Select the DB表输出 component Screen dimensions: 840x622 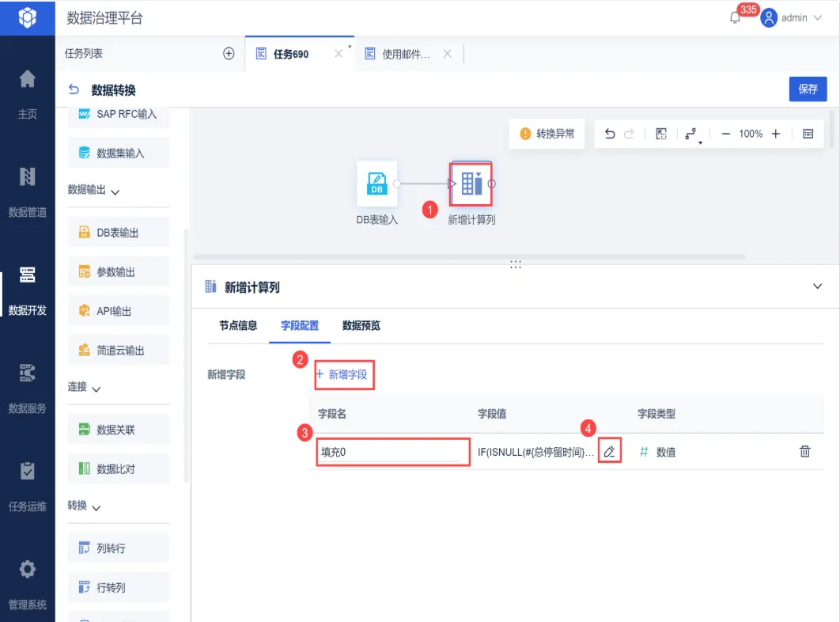coord(119,233)
